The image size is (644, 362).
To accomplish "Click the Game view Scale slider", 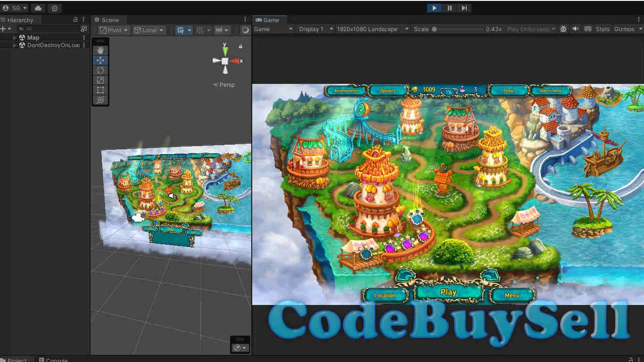I will pyautogui.click(x=458, y=29).
